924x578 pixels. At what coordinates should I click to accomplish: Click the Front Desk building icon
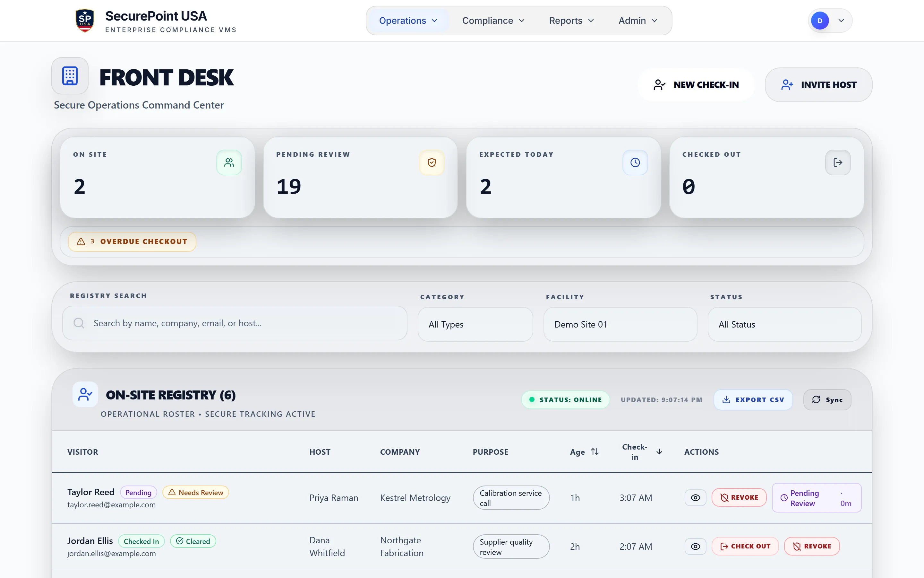pyautogui.click(x=70, y=76)
